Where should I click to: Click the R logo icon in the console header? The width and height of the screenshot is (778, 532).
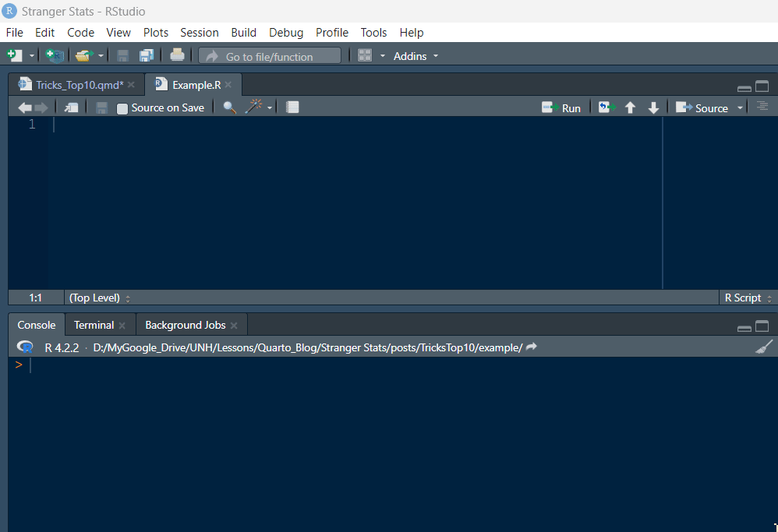(x=25, y=347)
